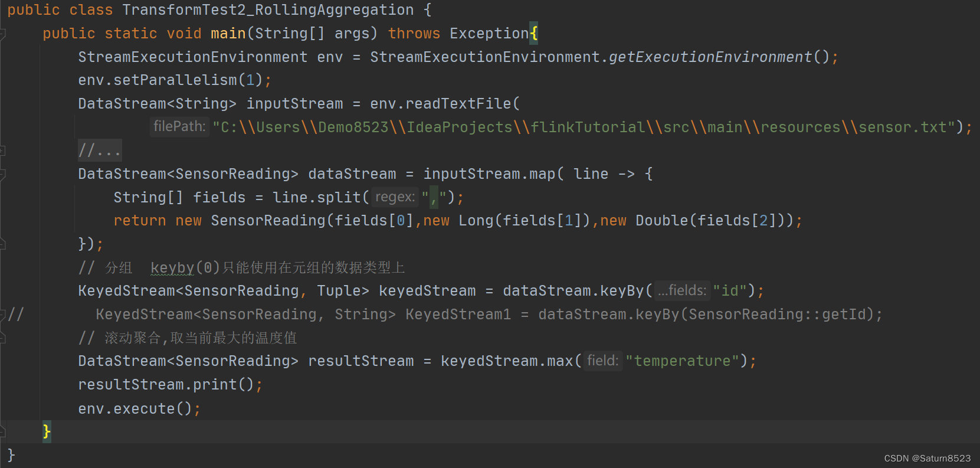Click the filePath: parameter hint
Viewport: 980px width, 468px height.
179,126
